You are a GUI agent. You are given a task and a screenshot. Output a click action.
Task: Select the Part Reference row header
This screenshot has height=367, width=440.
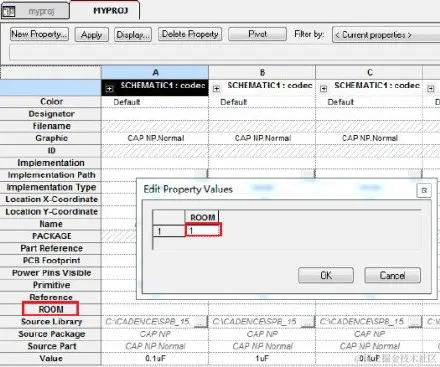(51, 248)
